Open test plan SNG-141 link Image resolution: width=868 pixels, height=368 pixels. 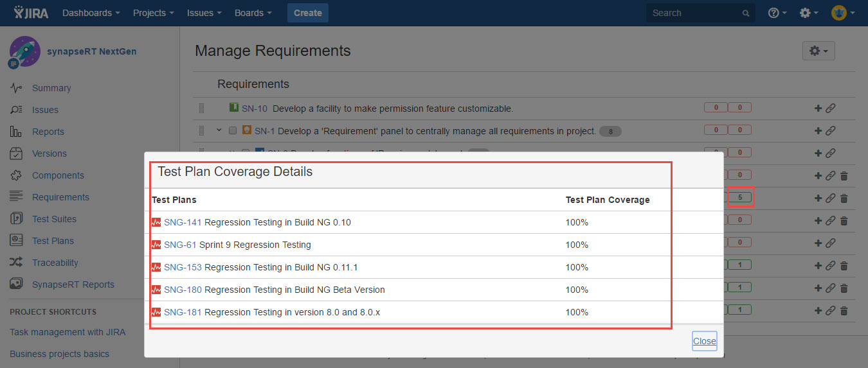(x=183, y=222)
